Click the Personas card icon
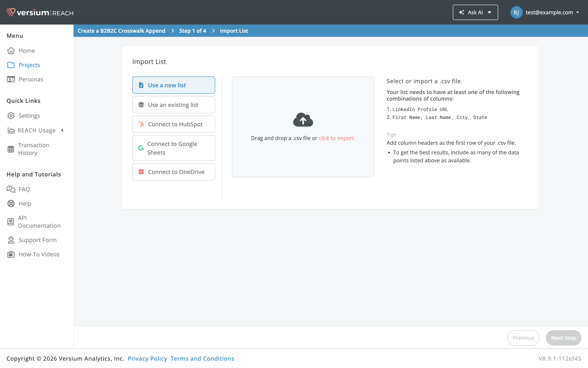This screenshot has width=588, height=368. point(11,79)
